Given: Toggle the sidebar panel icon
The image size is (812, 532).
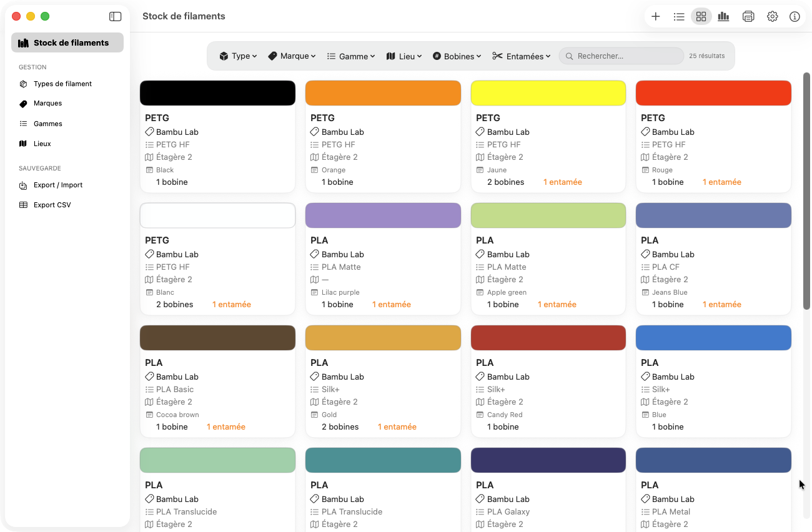Looking at the screenshot, I should click(115, 17).
